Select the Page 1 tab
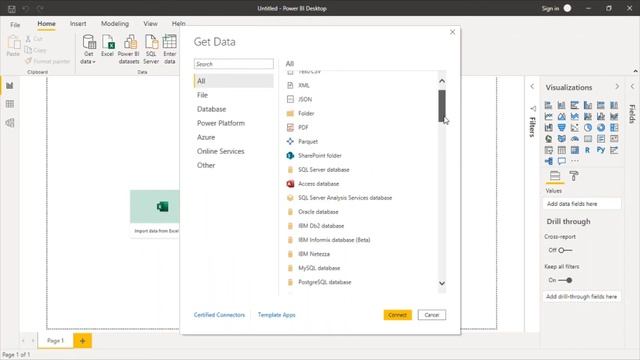The width and height of the screenshot is (640, 360). [x=56, y=341]
